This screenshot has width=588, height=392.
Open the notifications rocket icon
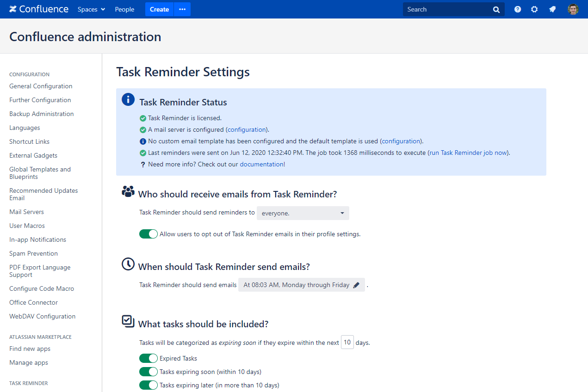pyautogui.click(x=552, y=9)
